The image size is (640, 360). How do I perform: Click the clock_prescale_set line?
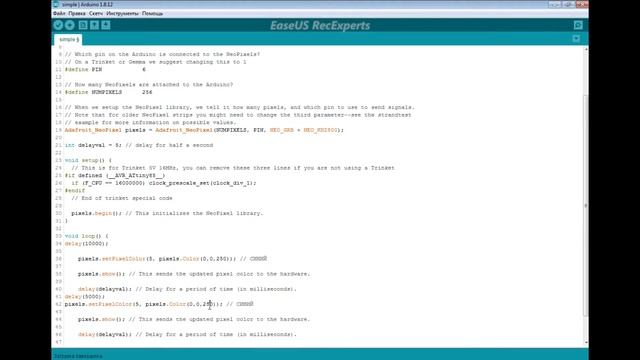click(164, 183)
